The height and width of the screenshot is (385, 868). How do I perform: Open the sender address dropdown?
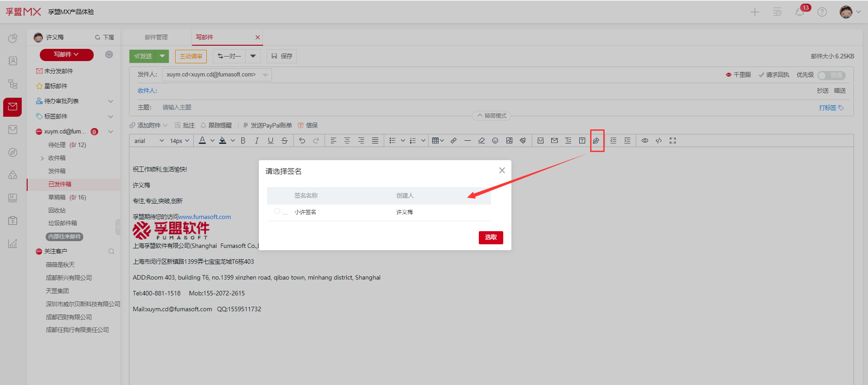265,75
